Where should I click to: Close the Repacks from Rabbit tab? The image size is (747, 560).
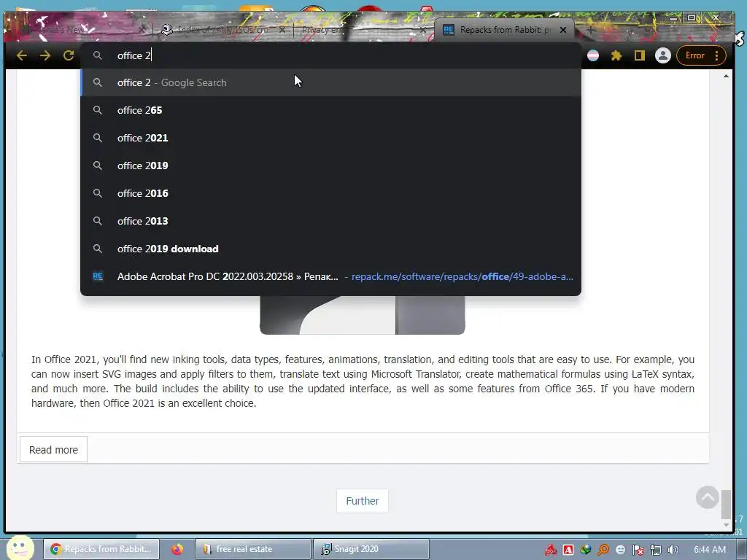click(x=563, y=29)
